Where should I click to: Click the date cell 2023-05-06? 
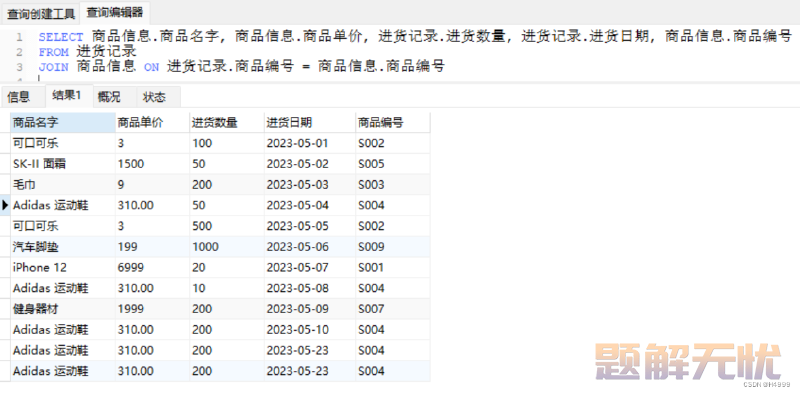point(310,247)
